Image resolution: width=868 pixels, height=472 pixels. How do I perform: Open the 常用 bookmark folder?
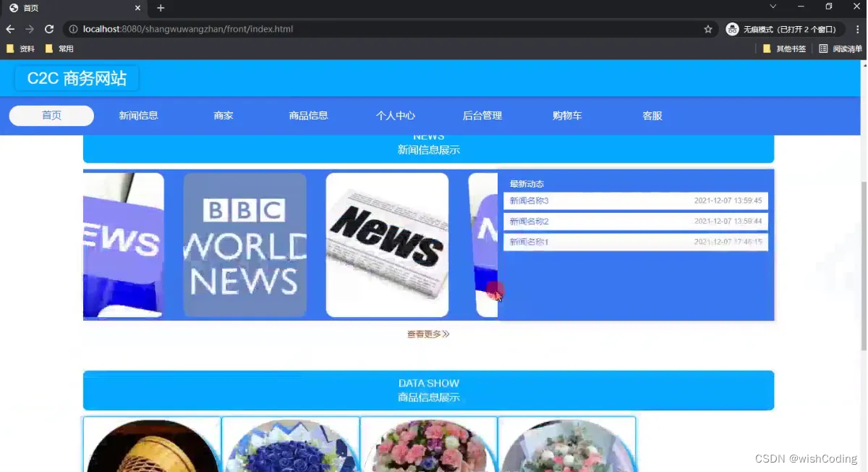[x=59, y=49]
